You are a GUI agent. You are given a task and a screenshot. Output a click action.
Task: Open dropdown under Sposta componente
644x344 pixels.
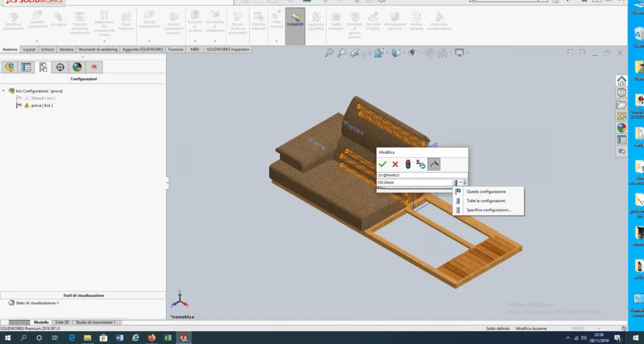(x=149, y=41)
